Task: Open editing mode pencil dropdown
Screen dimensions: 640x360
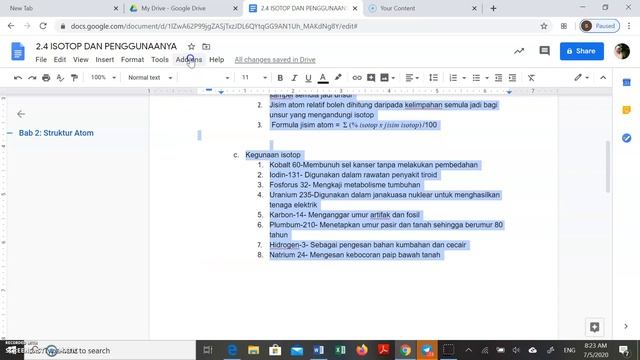Action: 581,78
